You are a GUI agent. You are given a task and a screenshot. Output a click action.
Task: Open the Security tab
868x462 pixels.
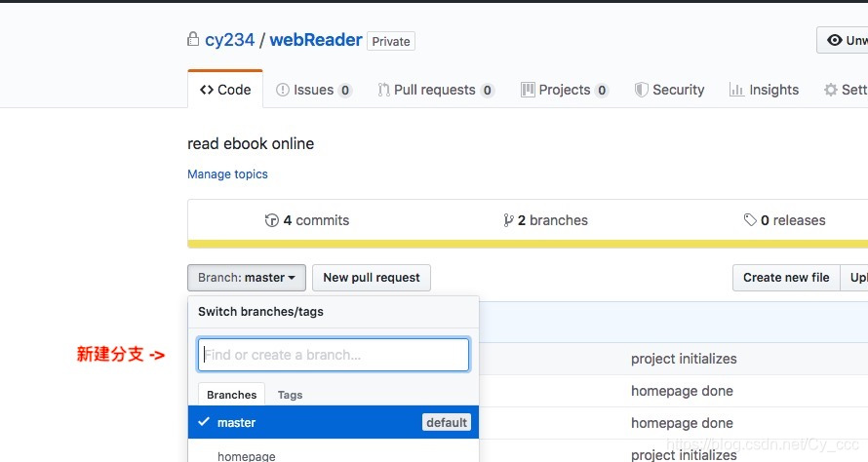tap(669, 90)
